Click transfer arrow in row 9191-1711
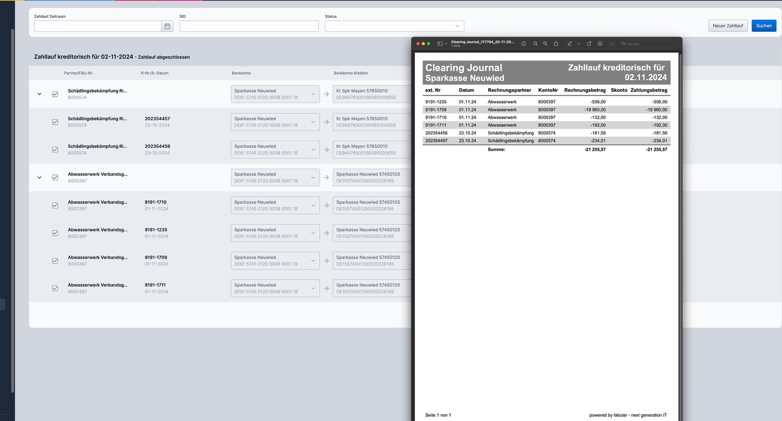The image size is (782, 421). [326, 288]
